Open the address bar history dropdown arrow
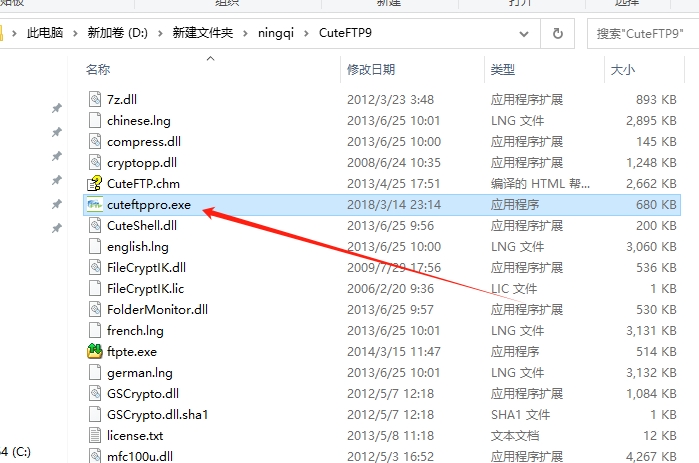This screenshot has height=463, width=699. [524, 33]
